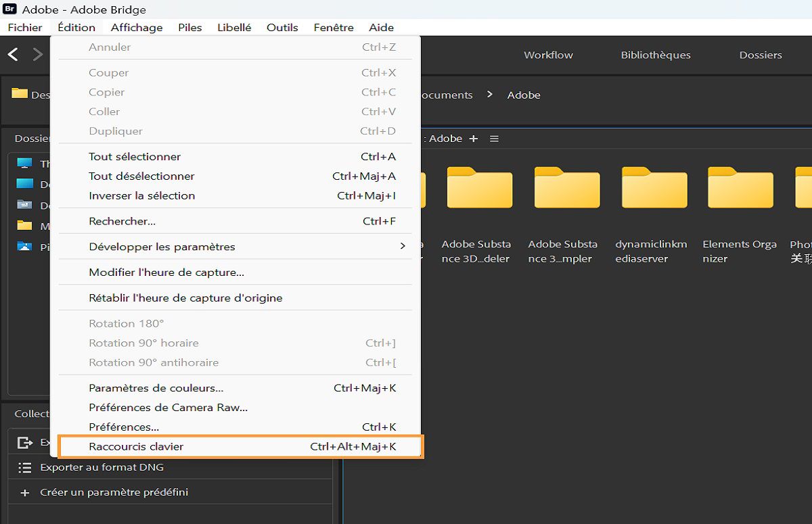The width and height of the screenshot is (812, 524).
Task: Expand Développer les paramètres submenu
Action: [235, 247]
